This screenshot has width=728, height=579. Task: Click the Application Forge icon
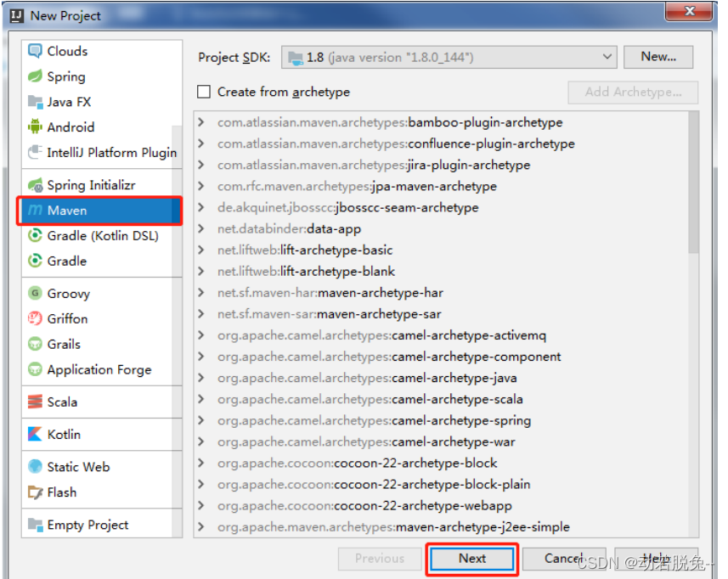coord(36,369)
